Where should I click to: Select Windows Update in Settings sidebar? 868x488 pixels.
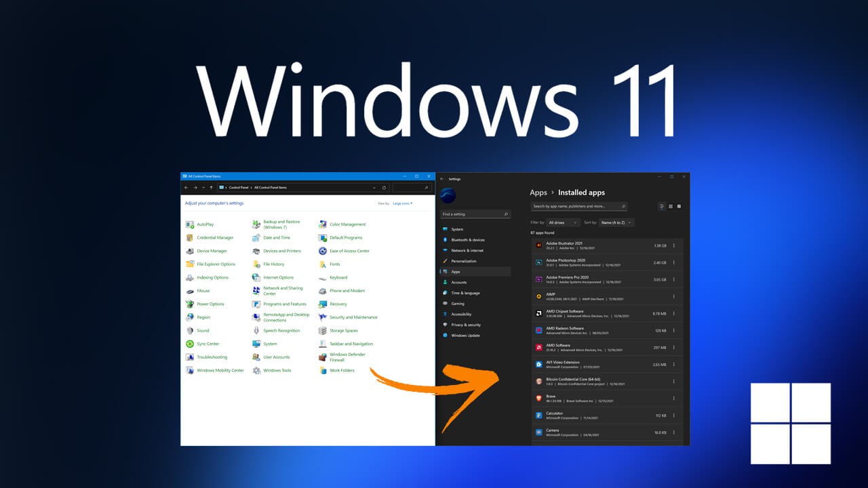tap(475, 335)
